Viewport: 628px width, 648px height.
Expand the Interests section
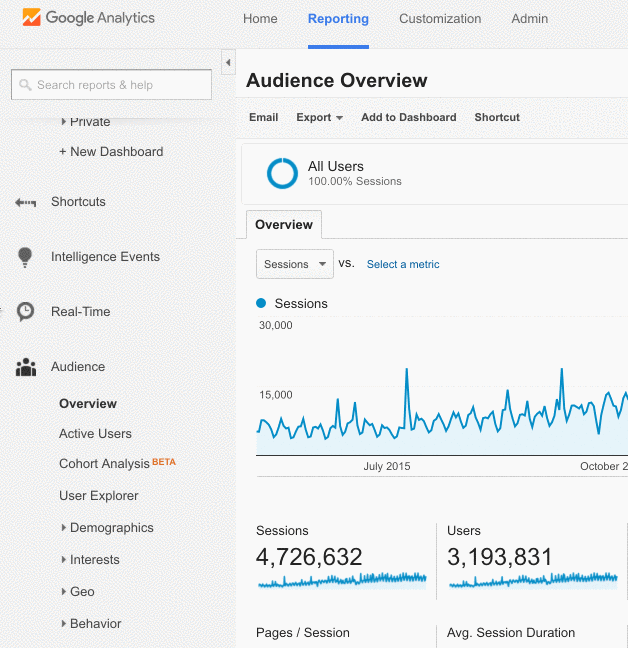click(64, 560)
